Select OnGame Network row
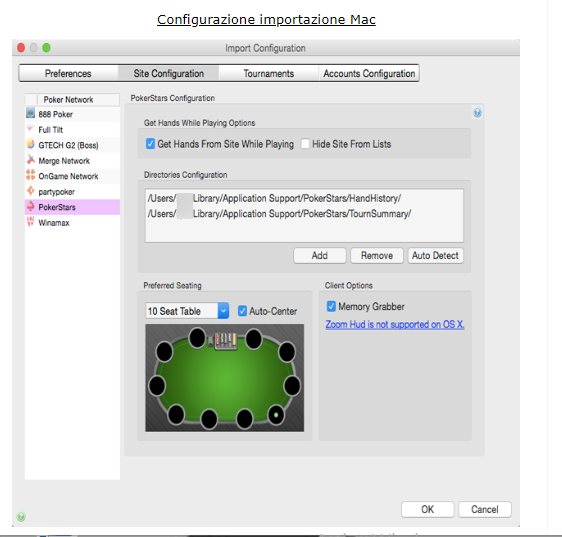Image resolution: width=562 pixels, height=537 pixels. 72,176
